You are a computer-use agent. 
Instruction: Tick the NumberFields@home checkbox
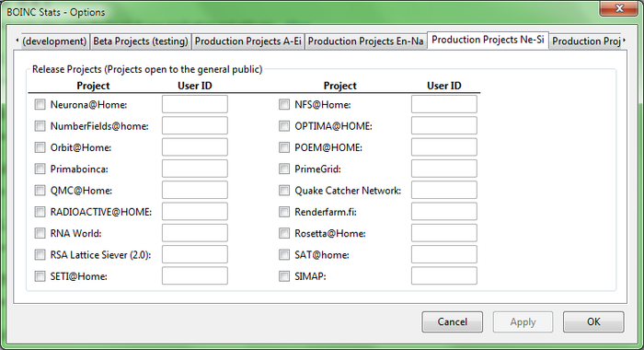point(40,126)
